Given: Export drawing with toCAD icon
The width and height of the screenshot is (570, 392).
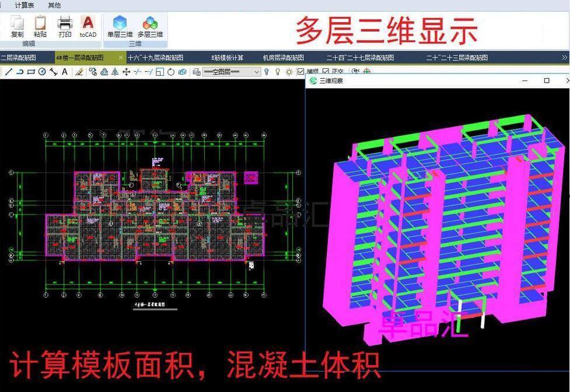Looking at the screenshot, I should [88, 26].
